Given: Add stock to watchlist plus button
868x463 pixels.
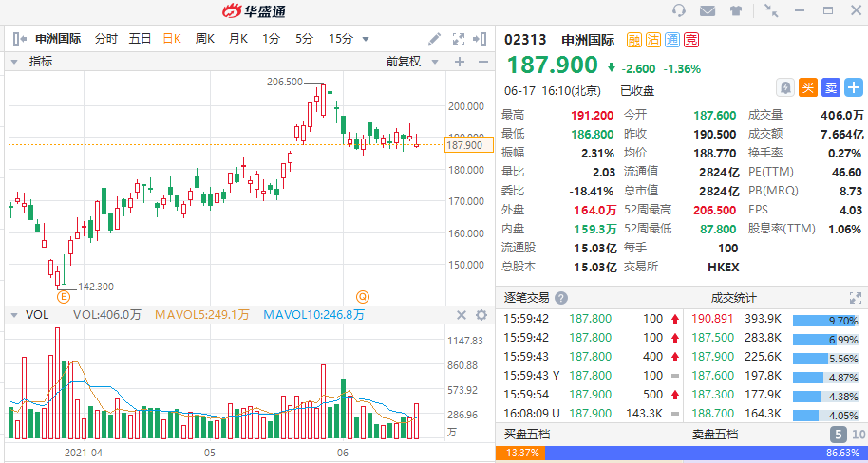Looking at the screenshot, I should tap(854, 87).
